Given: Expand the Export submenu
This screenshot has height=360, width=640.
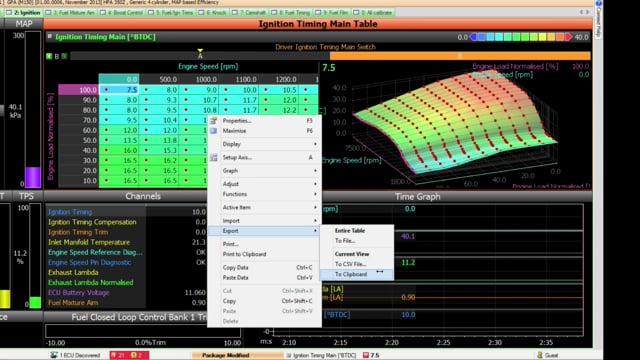Looking at the screenshot, I should coord(264,231).
